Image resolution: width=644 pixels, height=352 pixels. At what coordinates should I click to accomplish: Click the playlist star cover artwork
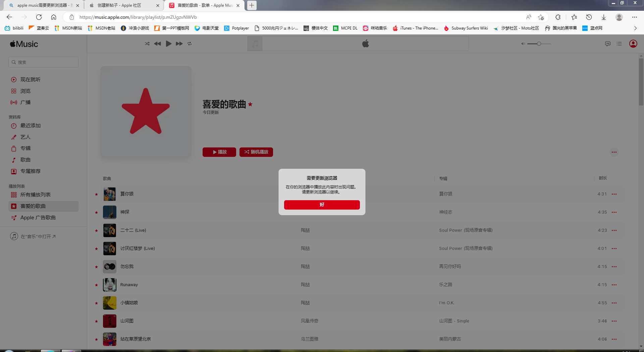pos(146,112)
